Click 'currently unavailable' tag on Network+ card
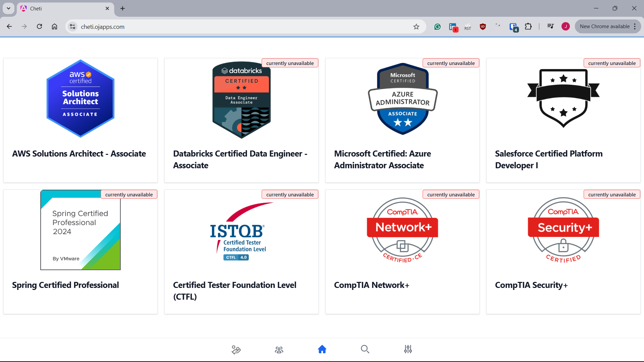Viewport: 644px width, 362px height. 451,194
